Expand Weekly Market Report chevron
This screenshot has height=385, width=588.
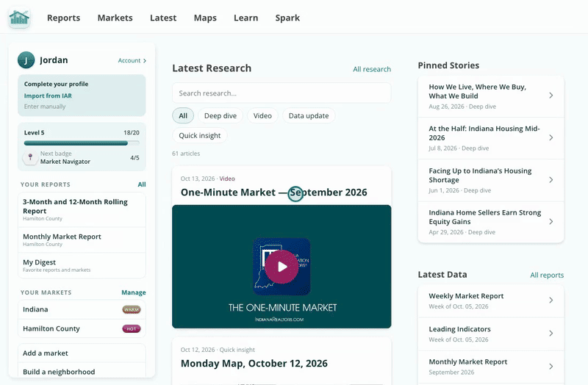click(551, 301)
